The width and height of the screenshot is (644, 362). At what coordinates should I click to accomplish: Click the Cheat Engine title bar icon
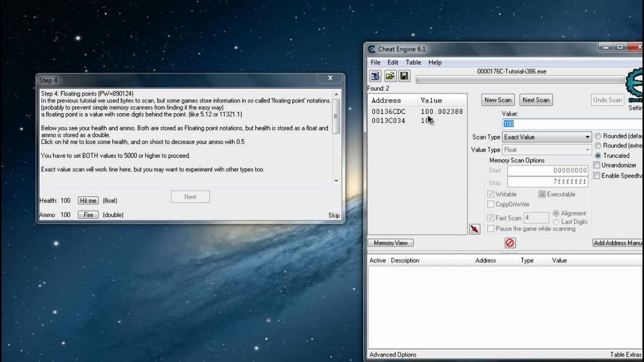click(x=371, y=49)
